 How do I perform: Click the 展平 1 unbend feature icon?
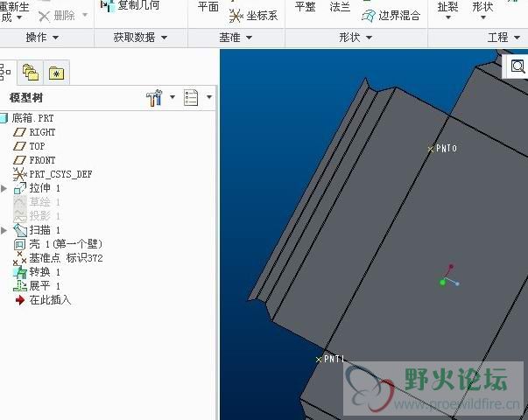[20, 286]
